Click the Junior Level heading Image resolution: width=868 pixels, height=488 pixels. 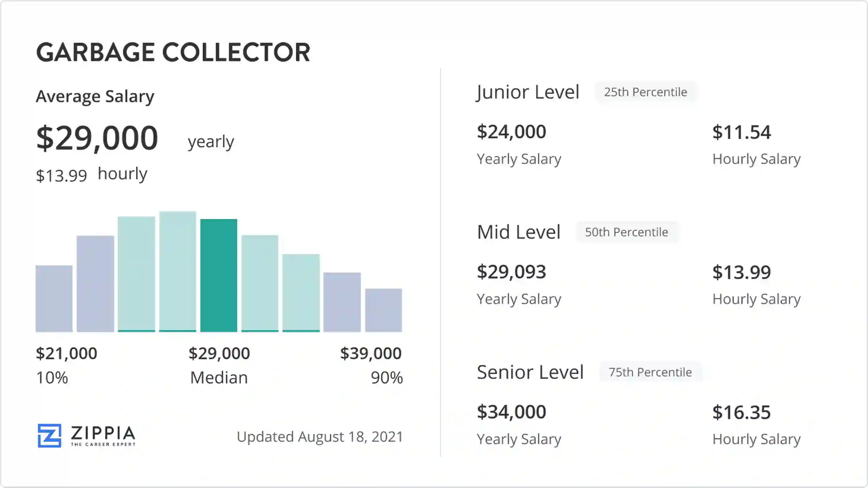point(528,92)
